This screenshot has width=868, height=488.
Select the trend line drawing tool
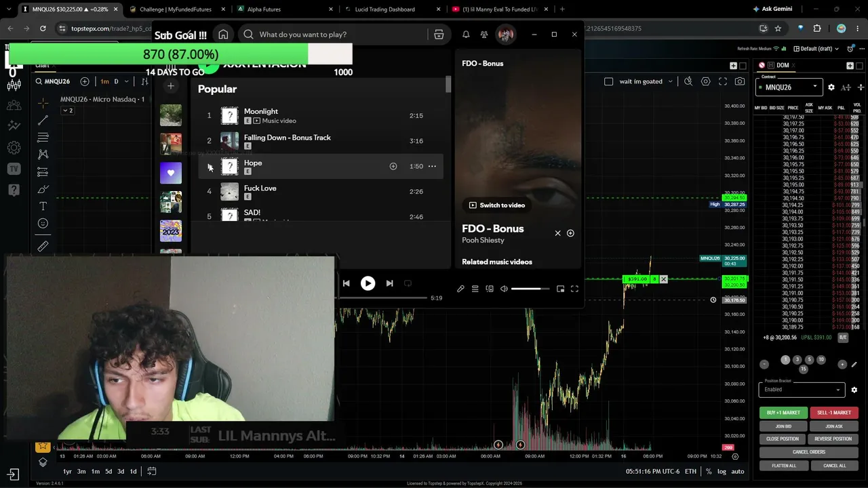click(43, 120)
